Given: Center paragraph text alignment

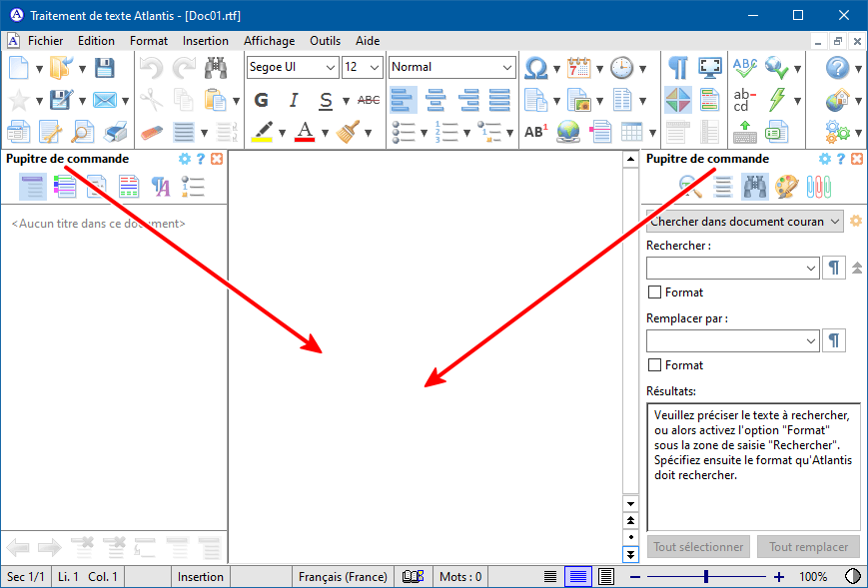Looking at the screenshot, I should [x=435, y=100].
